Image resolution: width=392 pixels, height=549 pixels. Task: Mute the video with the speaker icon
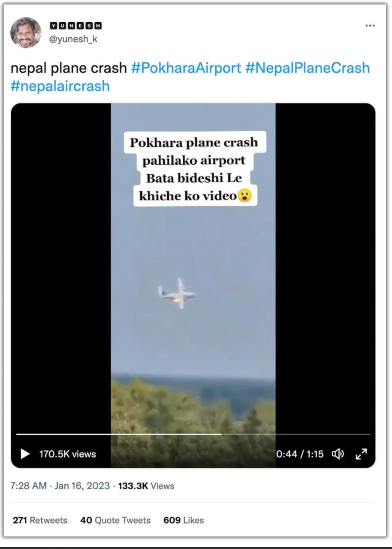(x=338, y=454)
